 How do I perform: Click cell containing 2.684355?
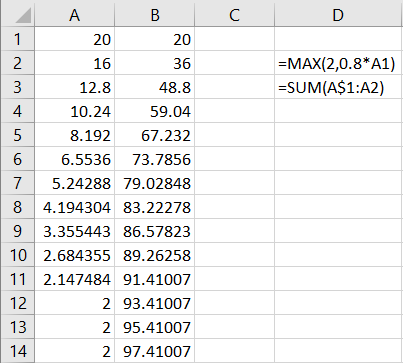[74, 255]
